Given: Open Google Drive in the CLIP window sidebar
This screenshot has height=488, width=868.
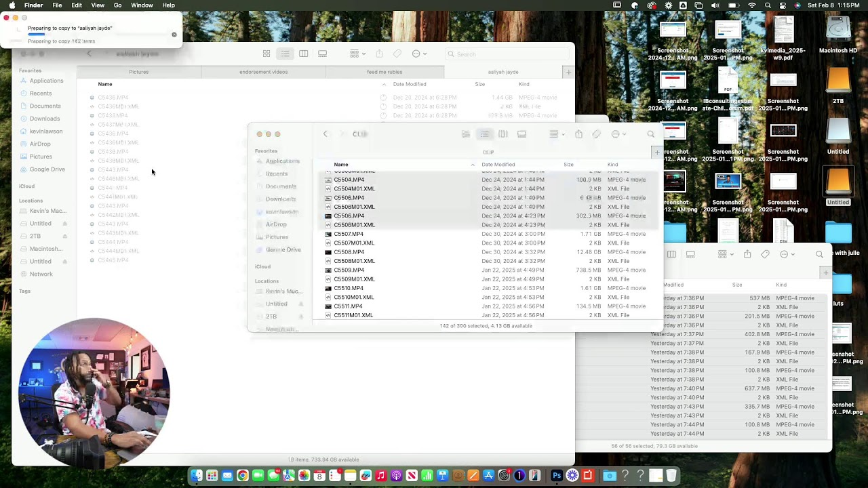Looking at the screenshot, I should coord(283,250).
